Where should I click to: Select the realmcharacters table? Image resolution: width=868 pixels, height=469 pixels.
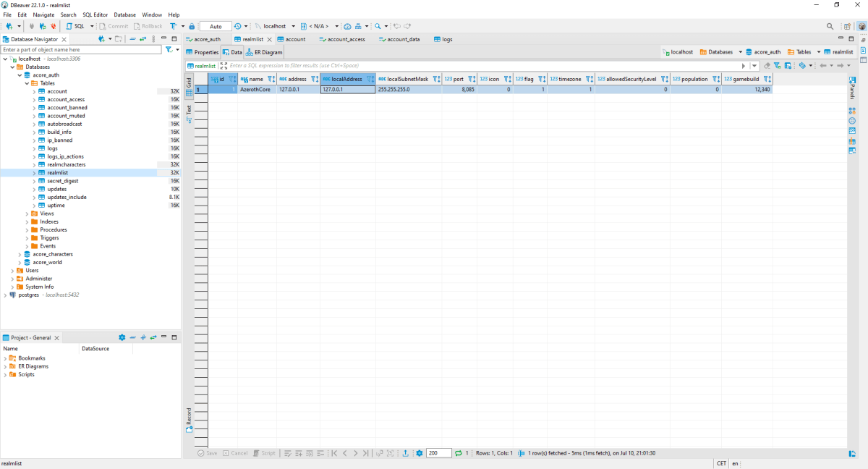pyautogui.click(x=67, y=164)
